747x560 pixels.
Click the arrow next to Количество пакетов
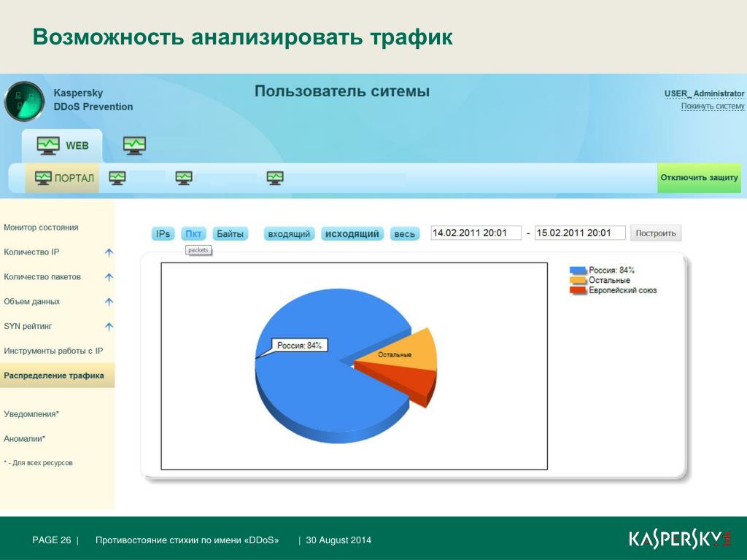pos(109,277)
